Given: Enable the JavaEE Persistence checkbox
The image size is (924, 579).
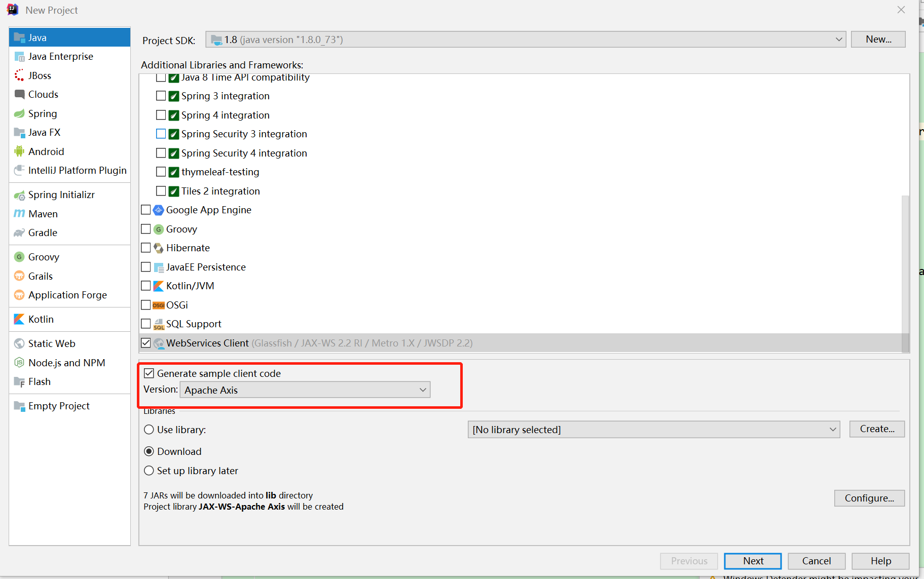Looking at the screenshot, I should 146,267.
